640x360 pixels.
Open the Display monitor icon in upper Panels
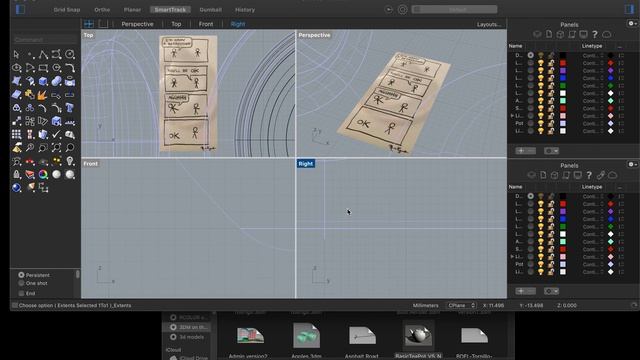tap(583, 34)
